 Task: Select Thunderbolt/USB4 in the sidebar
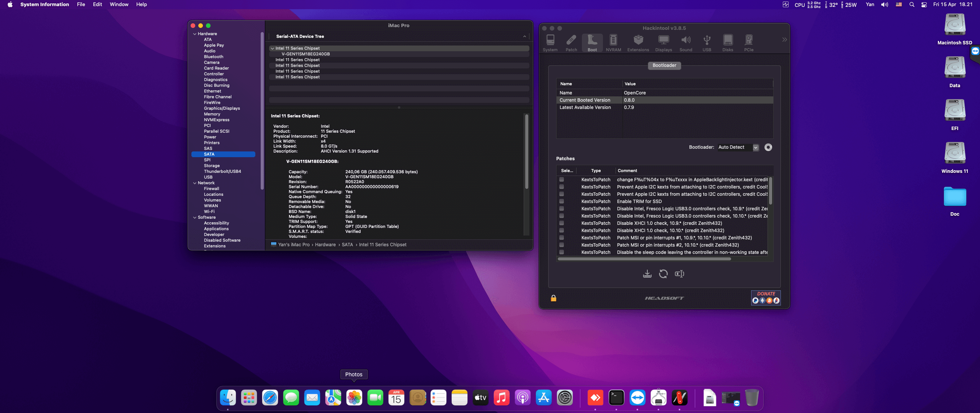(222, 172)
